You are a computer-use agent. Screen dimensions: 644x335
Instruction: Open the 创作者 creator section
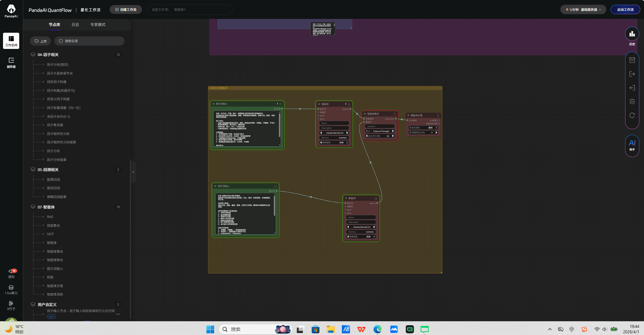pyautogui.click(x=11, y=62)
